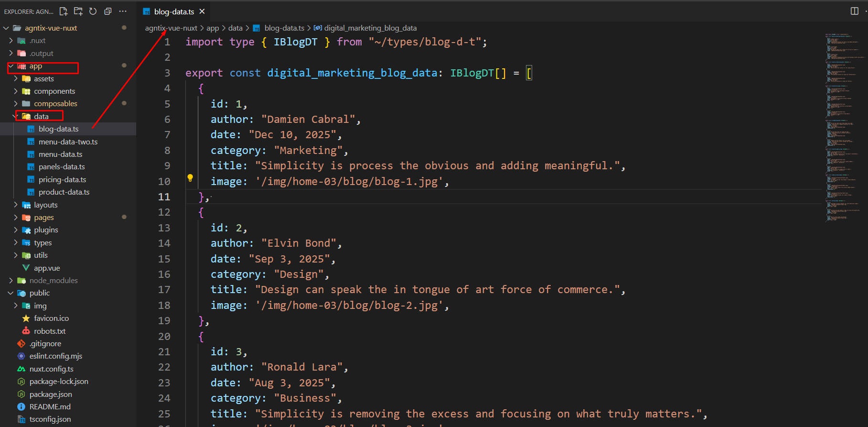The height and width of the screenshot is (427, 868).
Task: Switch to the blog-data.ts editor tab
Action: click(x=173, y=11)
